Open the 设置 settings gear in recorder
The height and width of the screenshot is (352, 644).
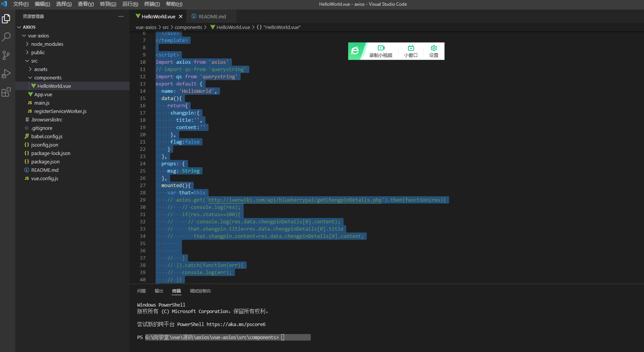[x=434, y=51]
